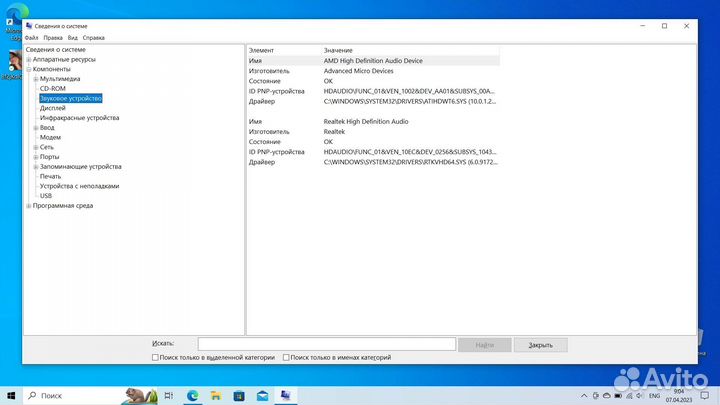The image size is (720, 405).
Task: Open the Mail app from the taskbar
Action: [262, 396]
